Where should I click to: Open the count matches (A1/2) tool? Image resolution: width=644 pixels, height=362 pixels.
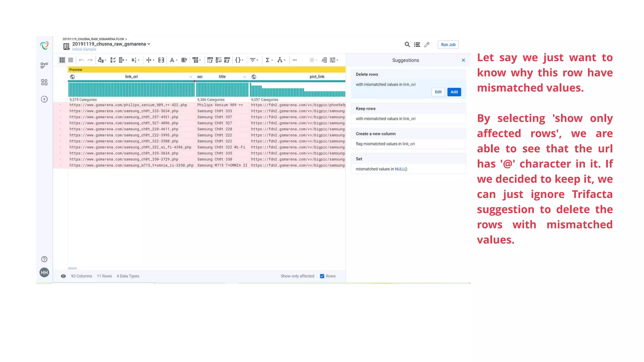tap(135, 60)
